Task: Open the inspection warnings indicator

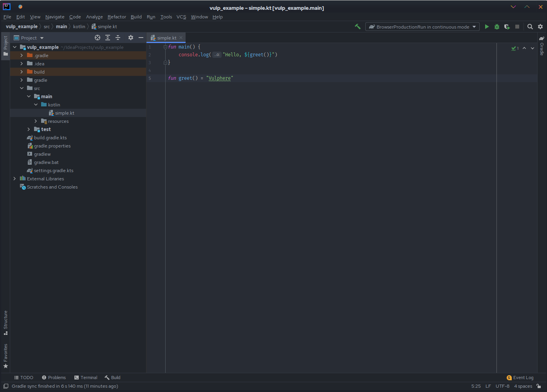Action: pos(515,48)
